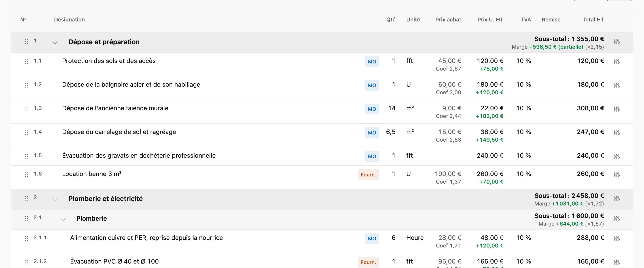
Task: Edit designation 'Dépose de l'ancienne faïence murale'
Action: [x=115, y=108]
